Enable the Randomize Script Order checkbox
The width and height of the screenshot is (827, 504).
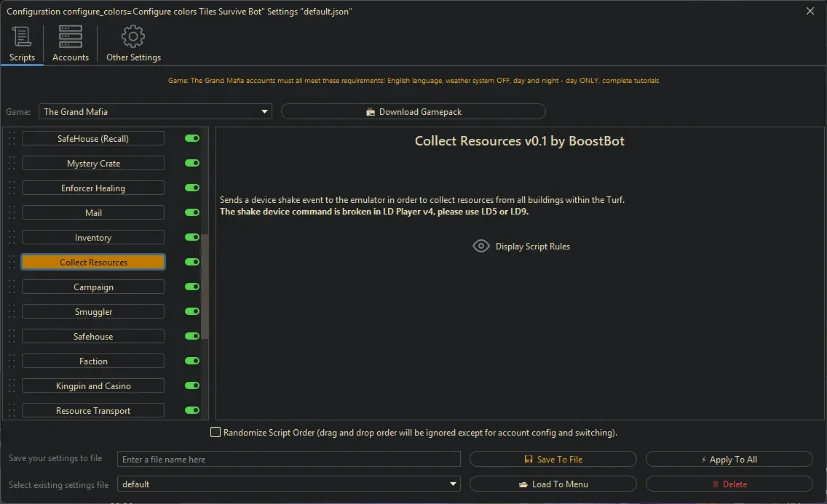[215, 433]
